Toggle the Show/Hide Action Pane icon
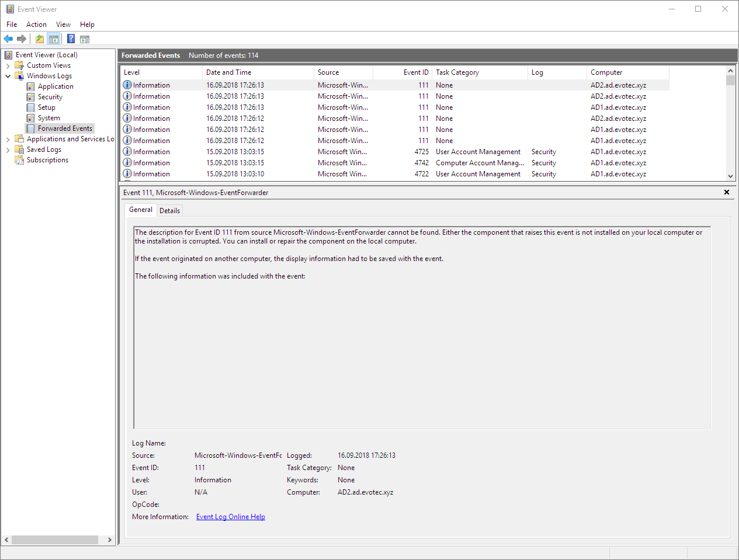Image resolution: width=739 pixels, height=560 pixels. point(85,39)
